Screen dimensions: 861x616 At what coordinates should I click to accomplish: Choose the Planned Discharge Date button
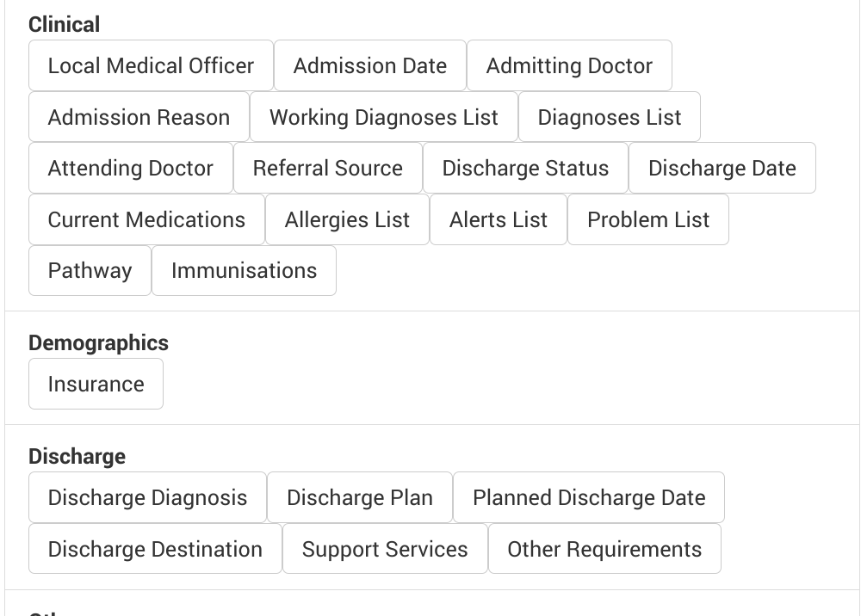[x=588, y=497]
